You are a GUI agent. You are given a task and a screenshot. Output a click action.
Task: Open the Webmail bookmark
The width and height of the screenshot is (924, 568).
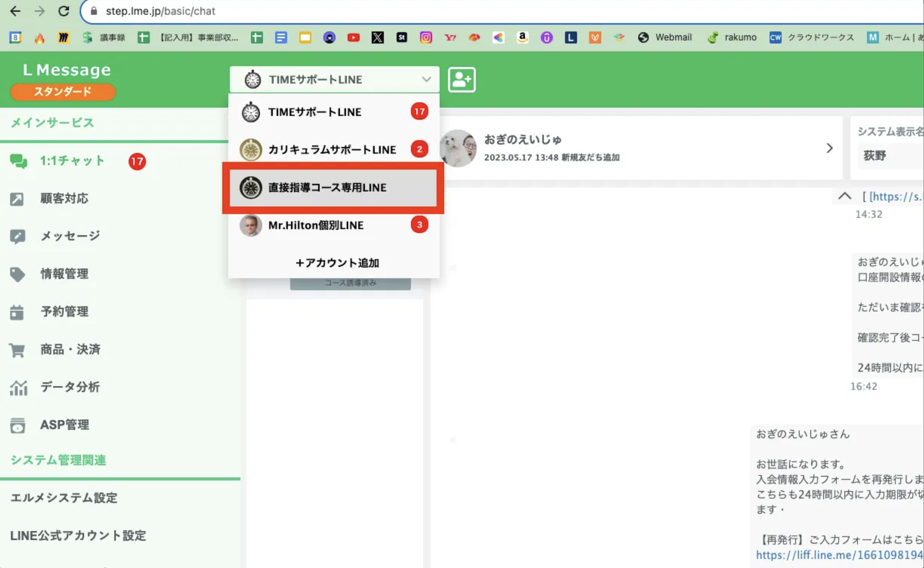[665, 37]
